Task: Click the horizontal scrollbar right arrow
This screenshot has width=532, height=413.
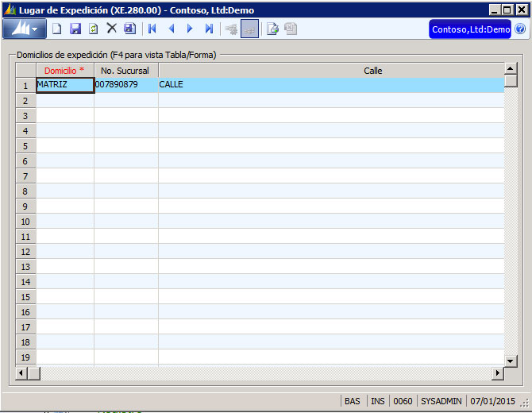Action: 498,372
